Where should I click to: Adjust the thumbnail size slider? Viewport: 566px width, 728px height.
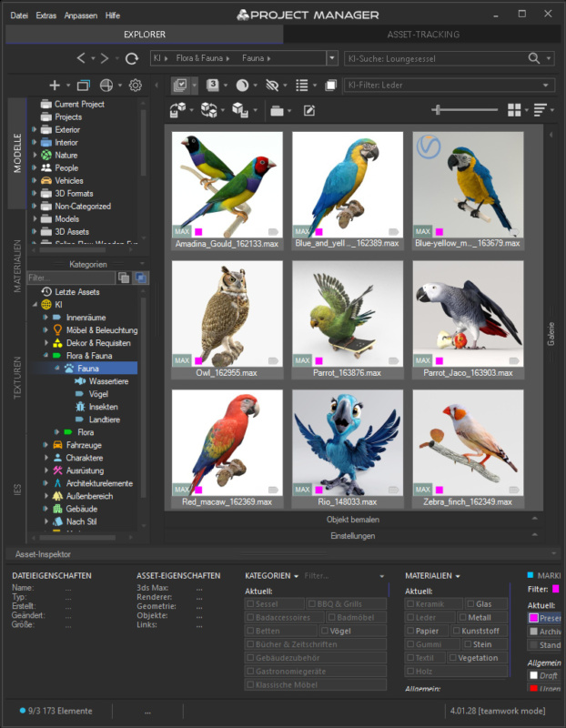click(x=437, y=110)
